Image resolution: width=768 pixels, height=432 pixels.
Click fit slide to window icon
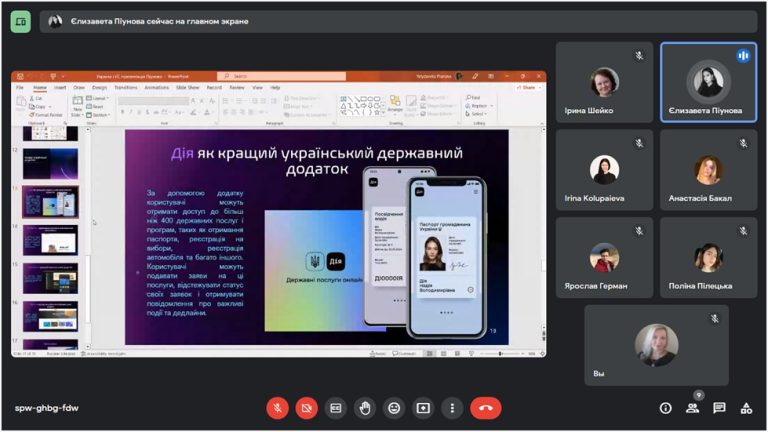(x=542, y=353)
